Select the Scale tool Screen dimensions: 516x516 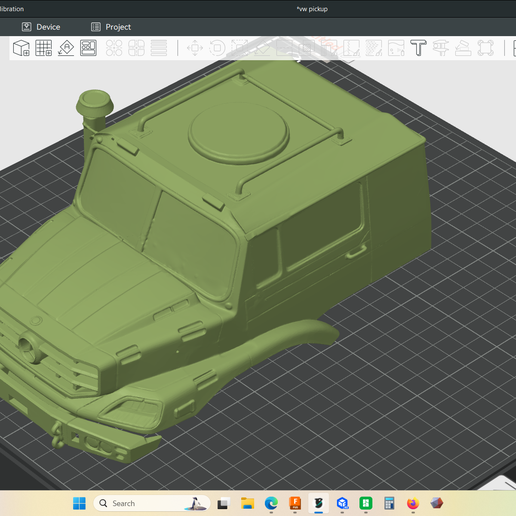click(x=240, y=48)
